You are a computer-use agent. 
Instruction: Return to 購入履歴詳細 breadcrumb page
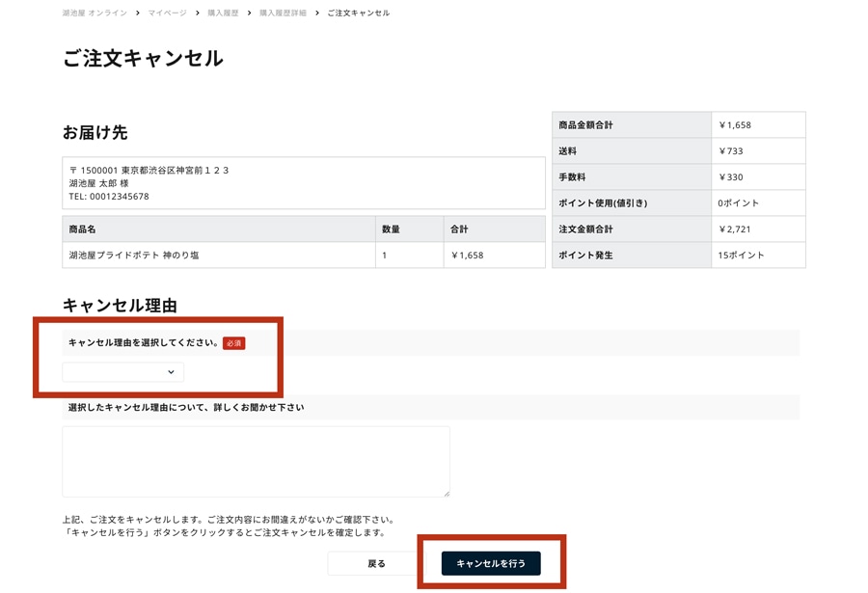(x=283, y=13)
